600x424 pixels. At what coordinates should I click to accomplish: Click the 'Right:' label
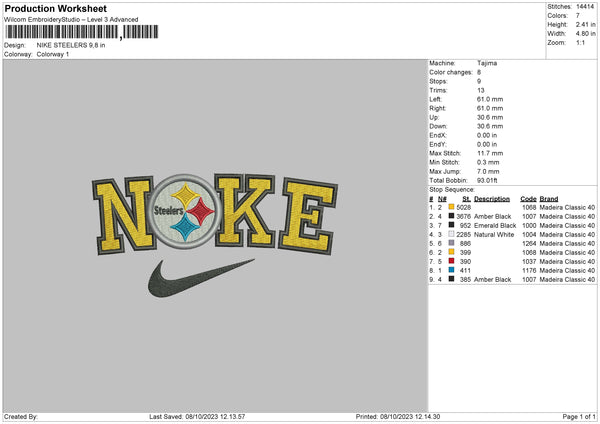coord(437,108)
